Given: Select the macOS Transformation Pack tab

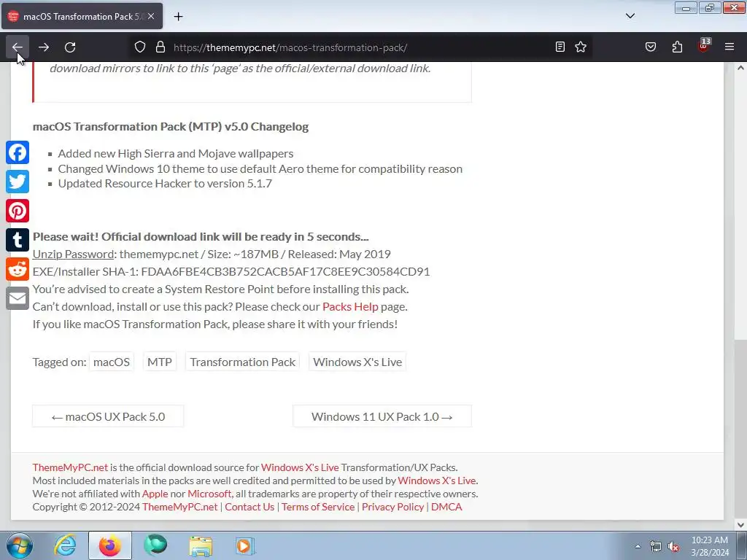Looking at the screenshot, I should tap(82, 16).
